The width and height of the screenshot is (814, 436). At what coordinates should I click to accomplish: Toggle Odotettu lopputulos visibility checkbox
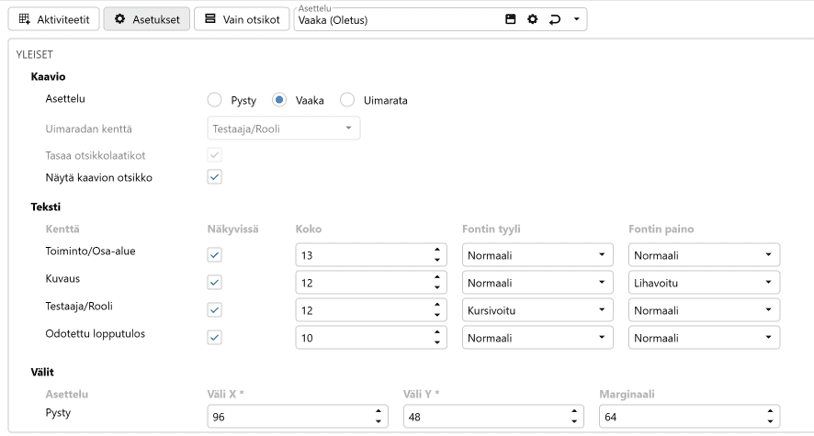pos(214,338)
